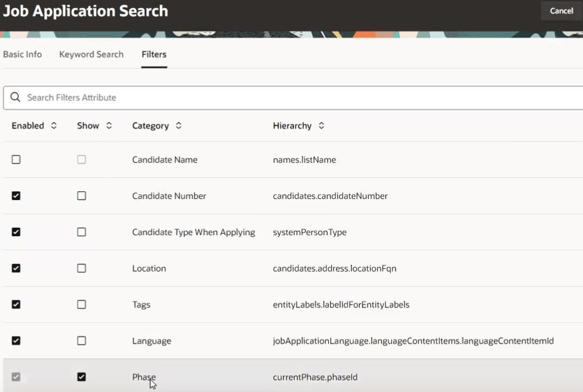Sort by Category column arrows

(x=179, y=126)
